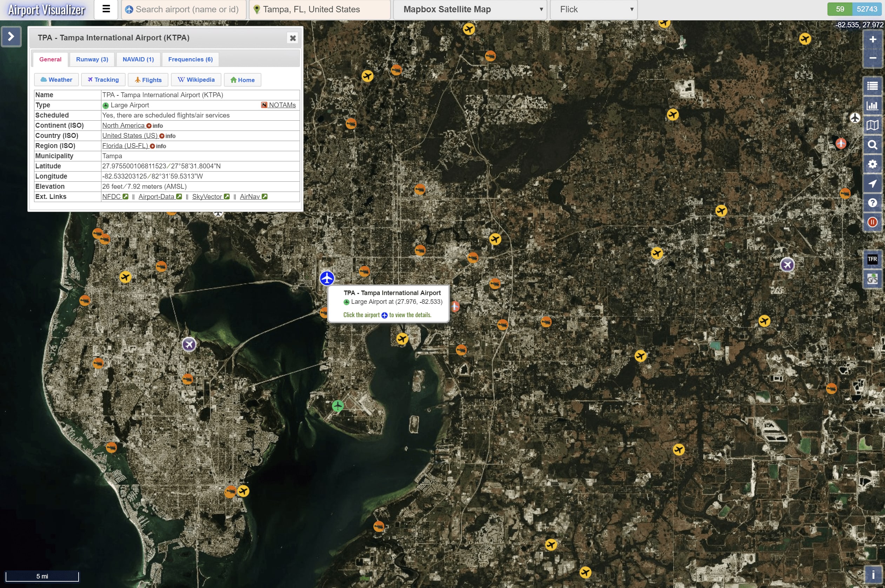The width and height of the screenshot is (885, 588).
Task: Click the heliport marker next to bottom-left yellow marker
Action: [x=230, y=491]
